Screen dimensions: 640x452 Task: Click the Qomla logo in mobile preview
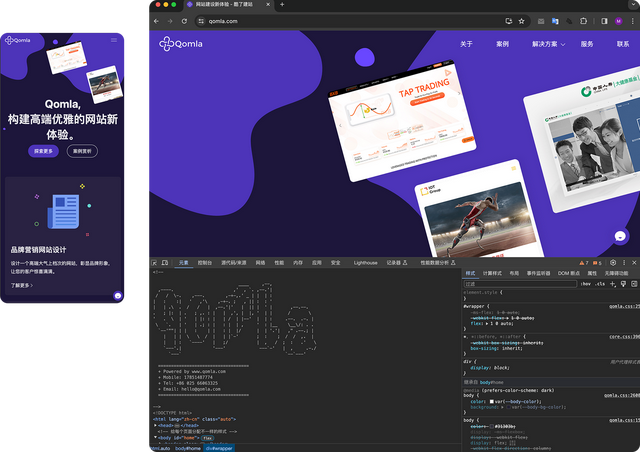pyautogui.click(x=18, y=40)
